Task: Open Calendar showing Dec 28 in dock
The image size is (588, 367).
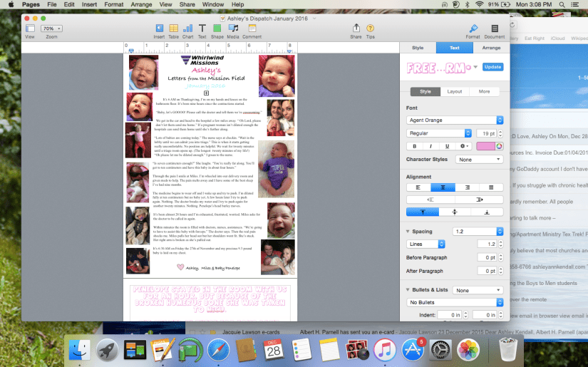Action: [274, 349]
